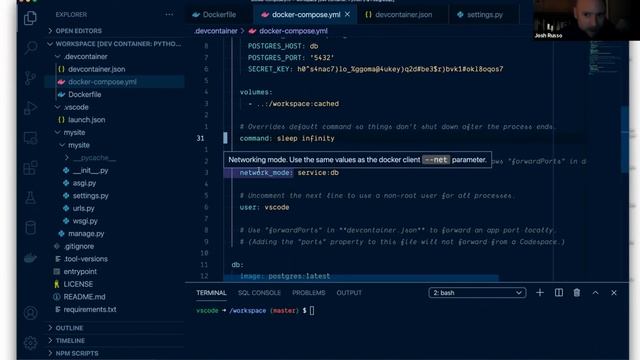The height and width of the screenshot is (360, 640).
Task: Click Josh Russo webcam thumbnail
Action: pos(587,20)
